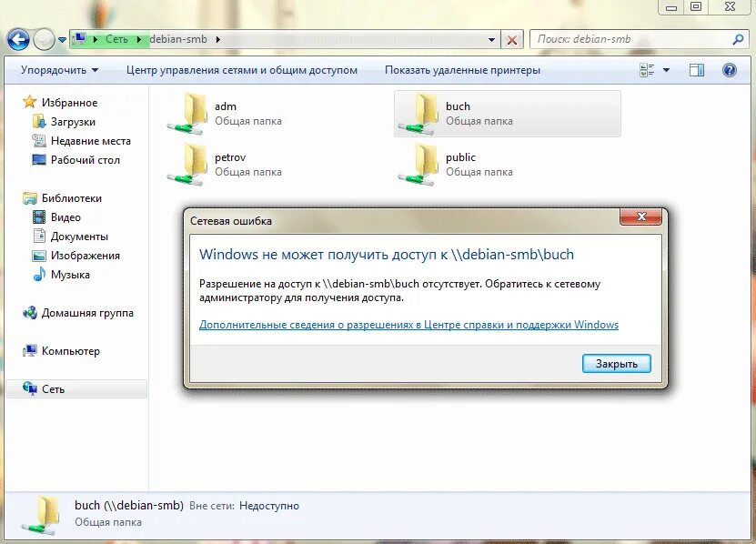Click the Компьютер monitor icon
756x544 pixels.
tap(29, 350)
